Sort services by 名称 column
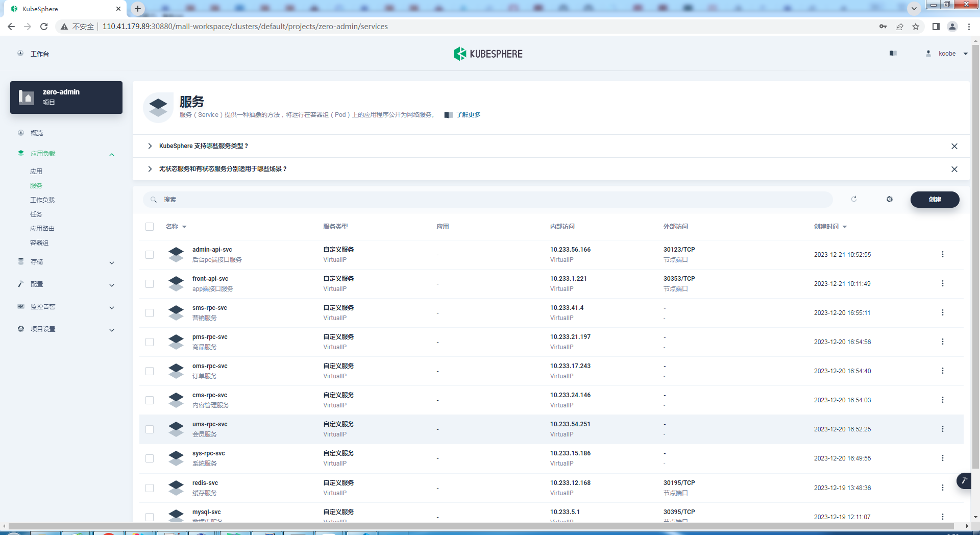980x535 pixels. [176, 227]
